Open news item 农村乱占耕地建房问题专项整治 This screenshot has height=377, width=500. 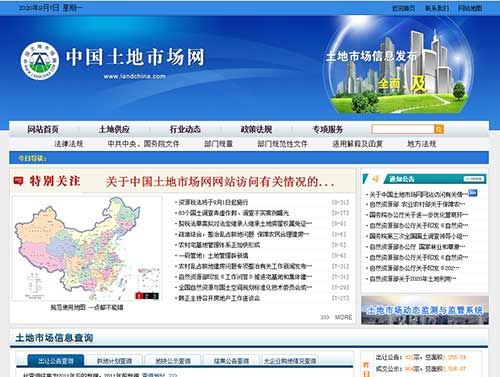(x=245, y=266)
